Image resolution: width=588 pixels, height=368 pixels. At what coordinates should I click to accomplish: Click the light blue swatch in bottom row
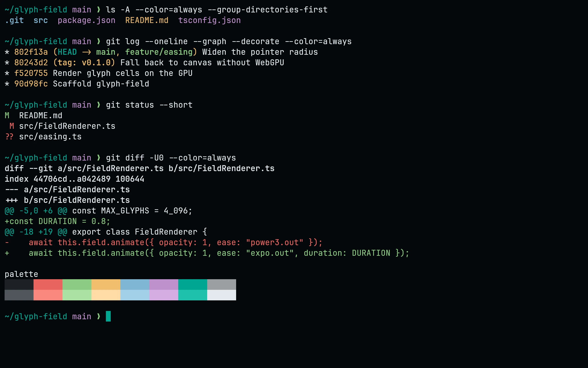pos(135,295)
